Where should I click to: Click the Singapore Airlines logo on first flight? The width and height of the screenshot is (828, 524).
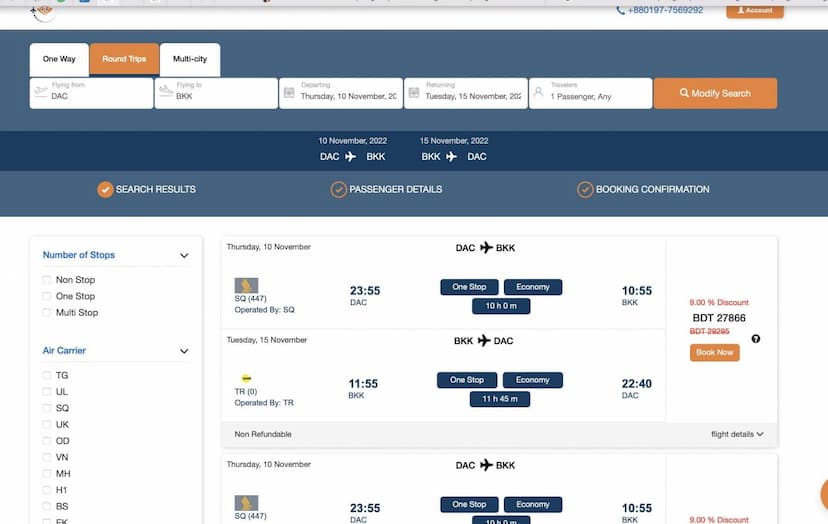[246, 286]
